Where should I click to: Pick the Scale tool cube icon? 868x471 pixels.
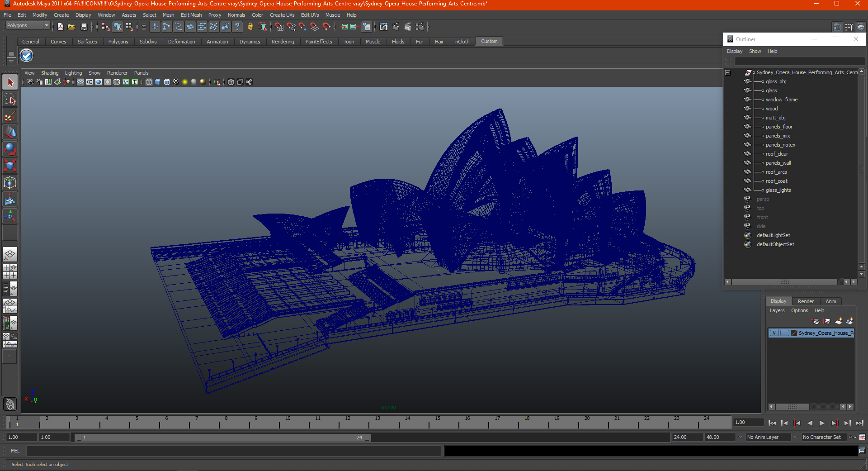(10, 166)
